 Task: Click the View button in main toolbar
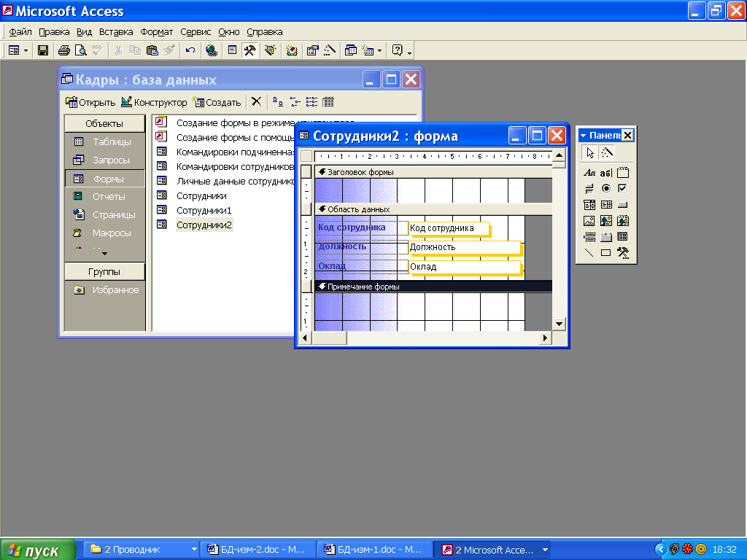[14, 50]
